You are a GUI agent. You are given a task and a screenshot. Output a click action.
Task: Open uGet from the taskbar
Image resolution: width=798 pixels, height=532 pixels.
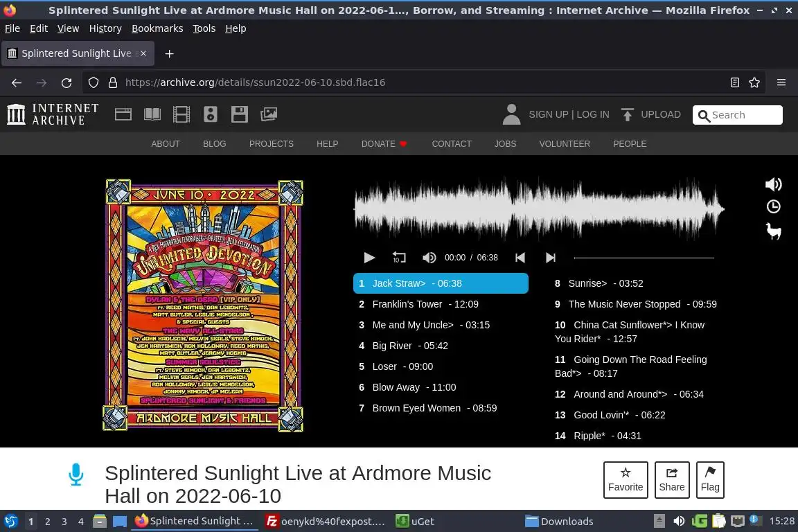[416, 522]
